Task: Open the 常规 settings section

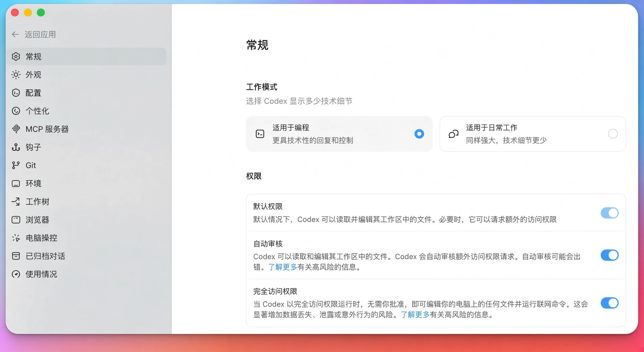Action: 87,57
